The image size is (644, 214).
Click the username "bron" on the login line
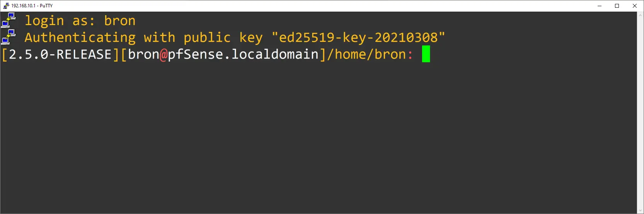pyautogui.click(x=120, y=21)
